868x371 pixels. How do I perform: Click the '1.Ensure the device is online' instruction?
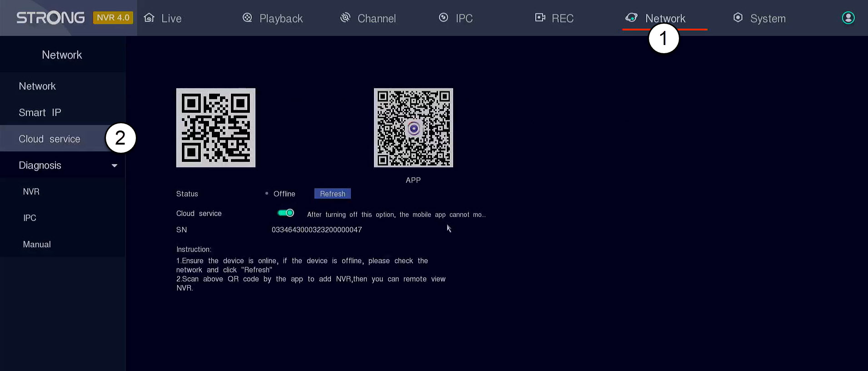coord(302,265)
